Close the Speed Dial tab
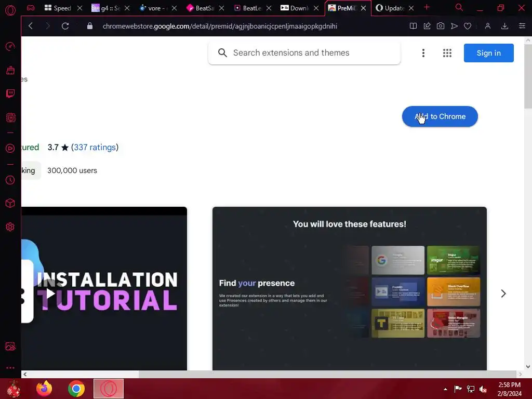The width and height of the screenshot is (532, 399). (79, 8)
